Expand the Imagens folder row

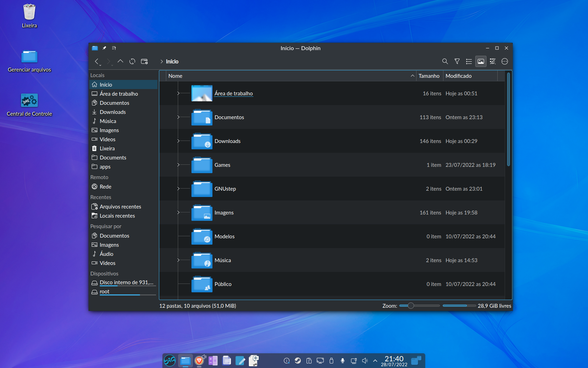[x=178, y=212]
